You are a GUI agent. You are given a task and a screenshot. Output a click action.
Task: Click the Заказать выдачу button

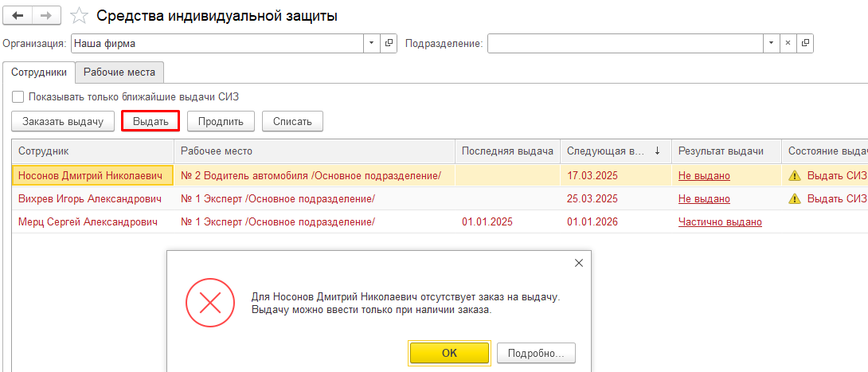click(63, 121)
